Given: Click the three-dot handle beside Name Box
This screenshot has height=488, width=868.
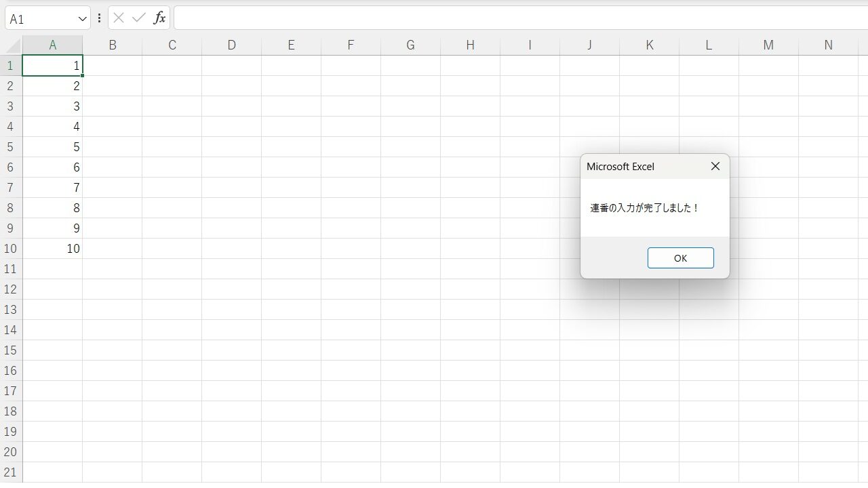Looking at the screenshot, I should (99, 18).
